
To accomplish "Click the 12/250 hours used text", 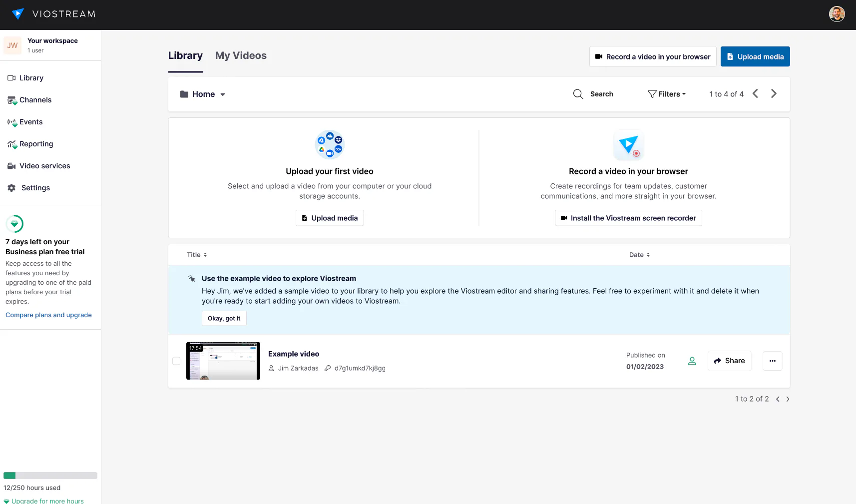I will pyautogui.click(x=32, y=488).
